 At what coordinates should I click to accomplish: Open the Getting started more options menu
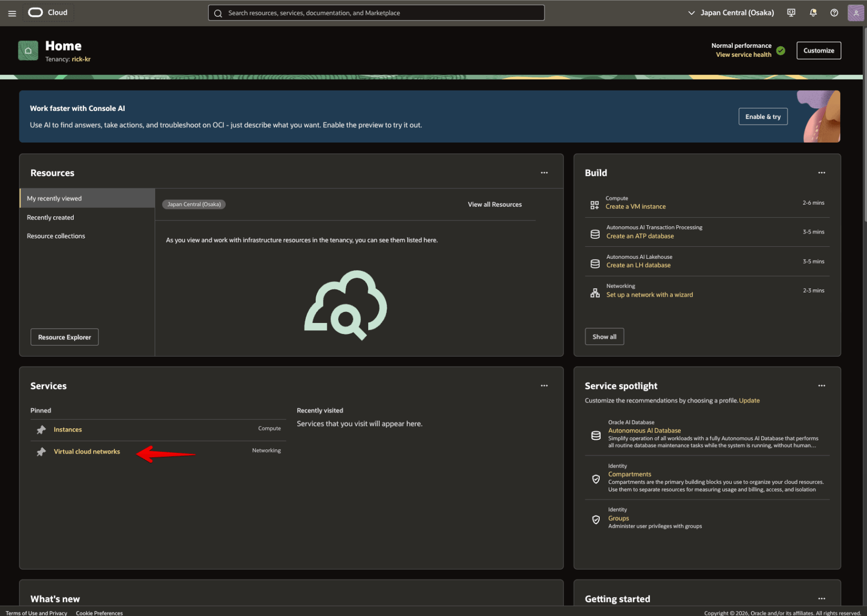(x=822, y=599)
